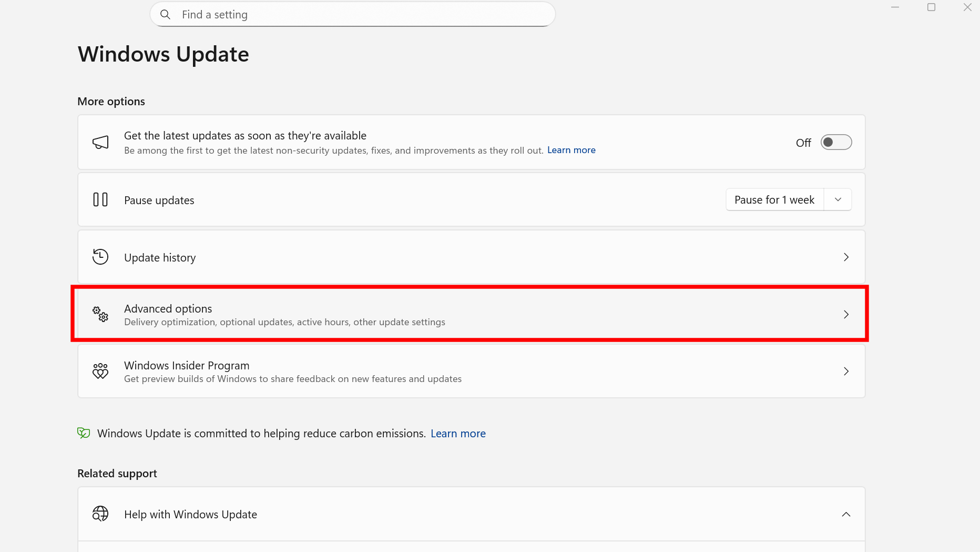Click the megaphone icon for latest updates

coord(100,142)
